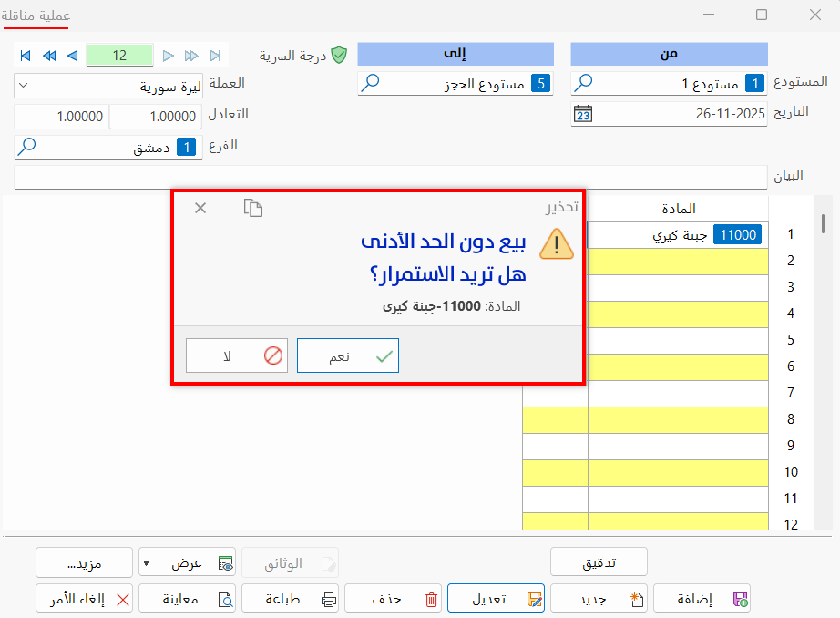This screenshot has height=618, width=840.
Task: Click تدقيق to audit the transaction
Action: 599,561
